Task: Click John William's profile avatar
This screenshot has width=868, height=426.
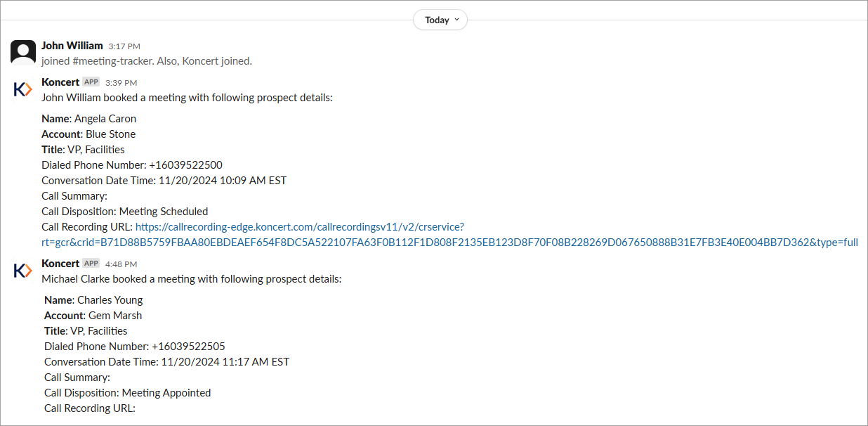Action: 23,53
